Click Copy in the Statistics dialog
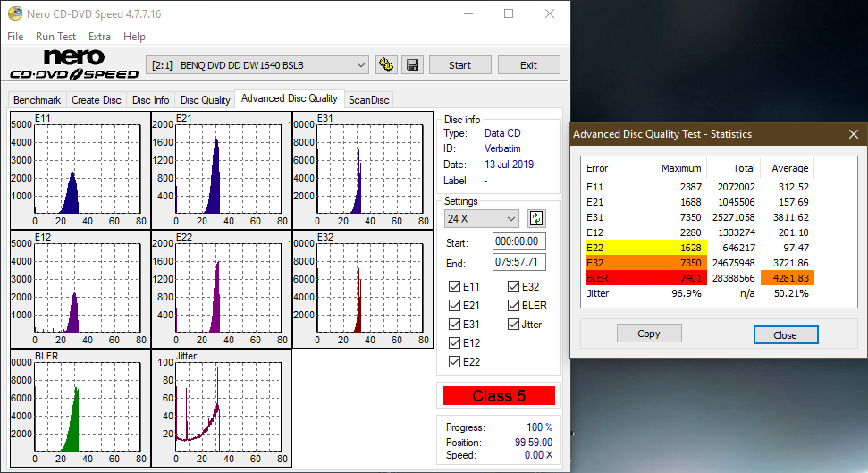Screen dimensions: 868x473 (x=649, y=334)
